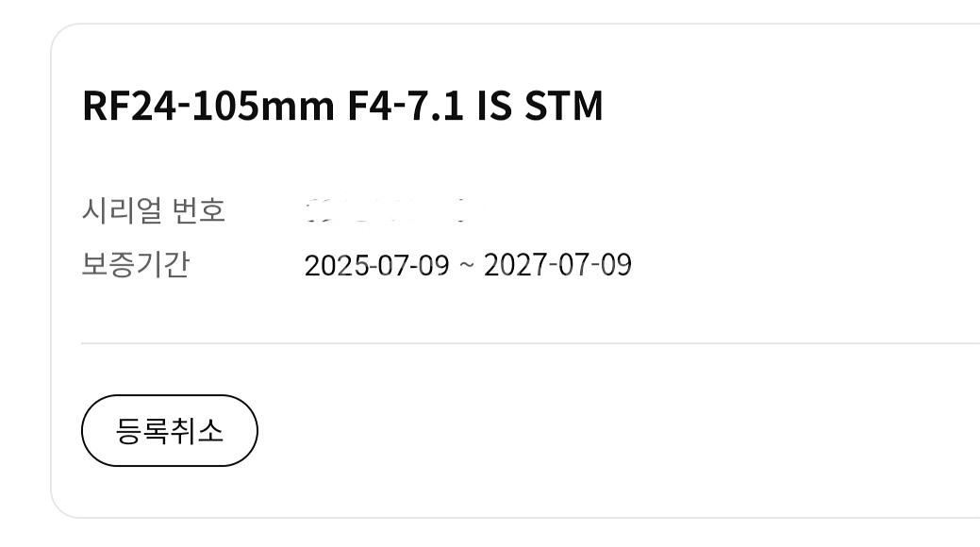
Task: Click the word "STM" in the title
Action: point(563,106)
